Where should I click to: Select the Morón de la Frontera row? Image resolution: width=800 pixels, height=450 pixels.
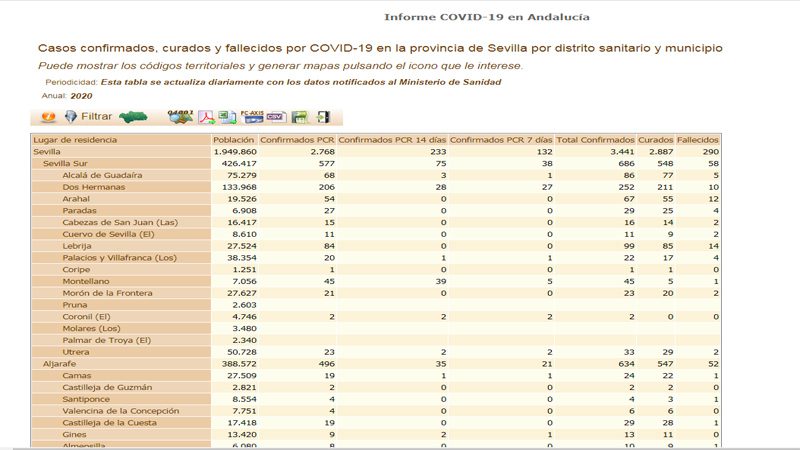pos(107,293)
